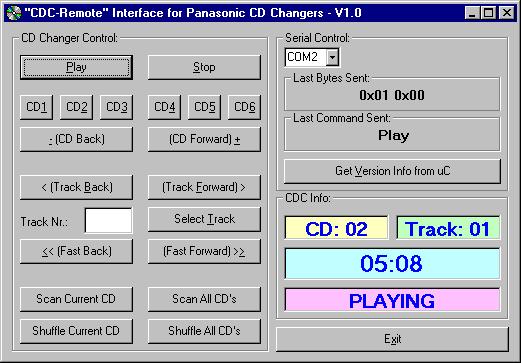Skip back using Track Back
This screenshot has height=363, width=521.
[x=76, y=187]
